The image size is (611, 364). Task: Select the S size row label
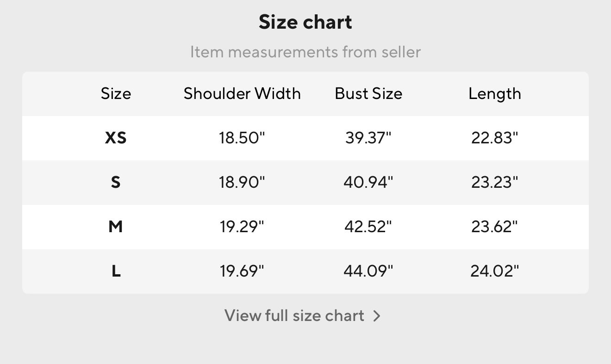click(x=116, y=182)
